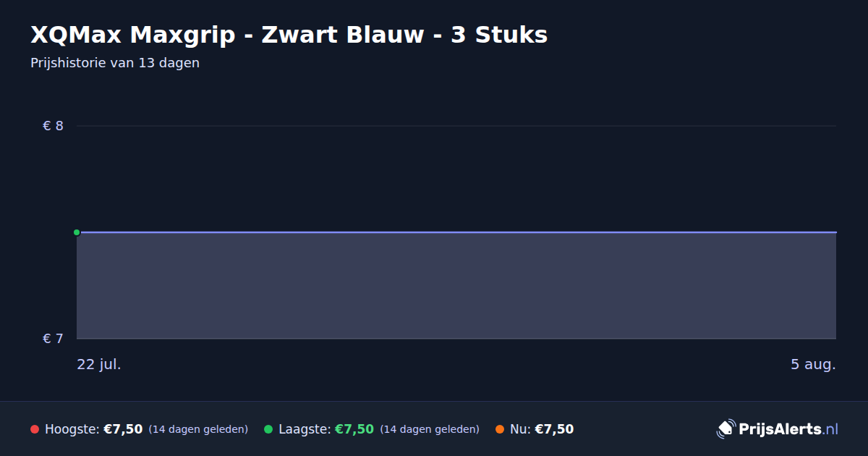Click the Hoogste €7,50 price value
Viewport: 868px width, 456px height.
pos(123,429)
